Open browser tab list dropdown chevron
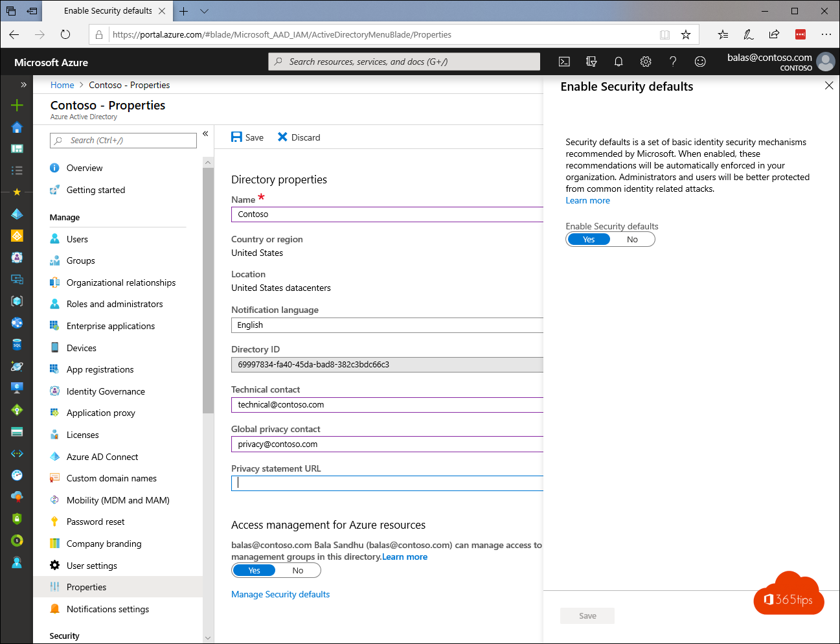840x644 pixels. pyautogui.click(x=205, y=11)
